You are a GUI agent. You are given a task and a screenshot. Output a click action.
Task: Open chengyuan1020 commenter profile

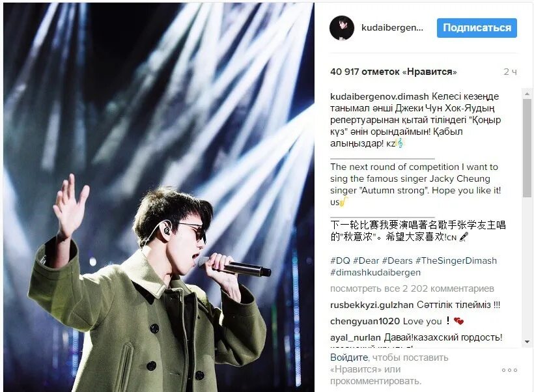365,321
